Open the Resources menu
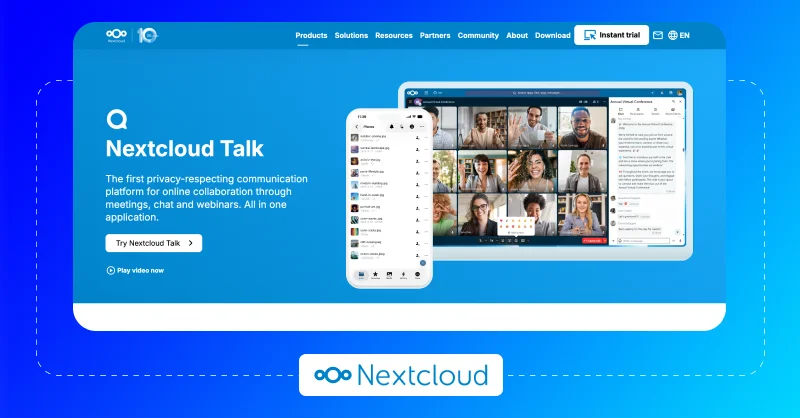This screenshot has width=800, height=418. pos(393,35)
